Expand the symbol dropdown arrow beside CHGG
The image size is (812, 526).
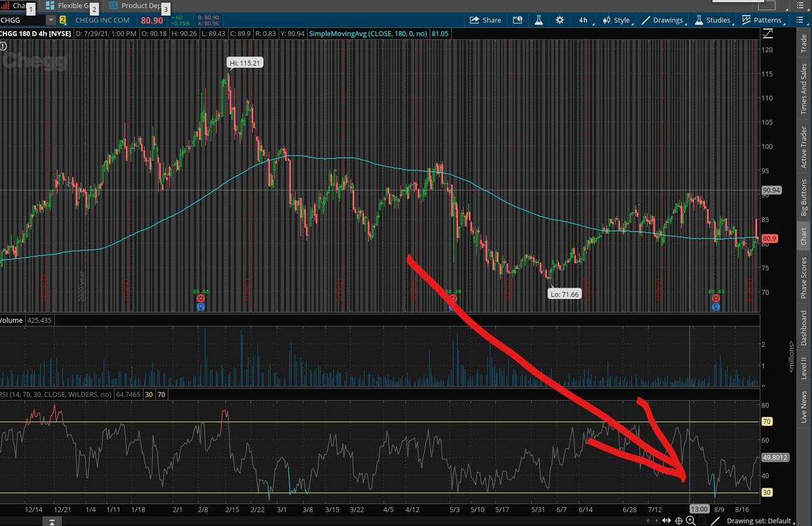pos(51,20)
